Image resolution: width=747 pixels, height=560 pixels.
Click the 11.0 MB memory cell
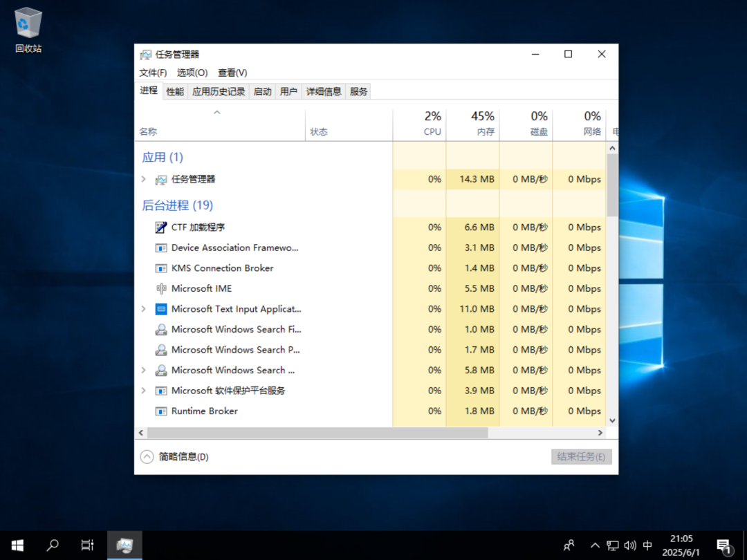coord(472,309)
